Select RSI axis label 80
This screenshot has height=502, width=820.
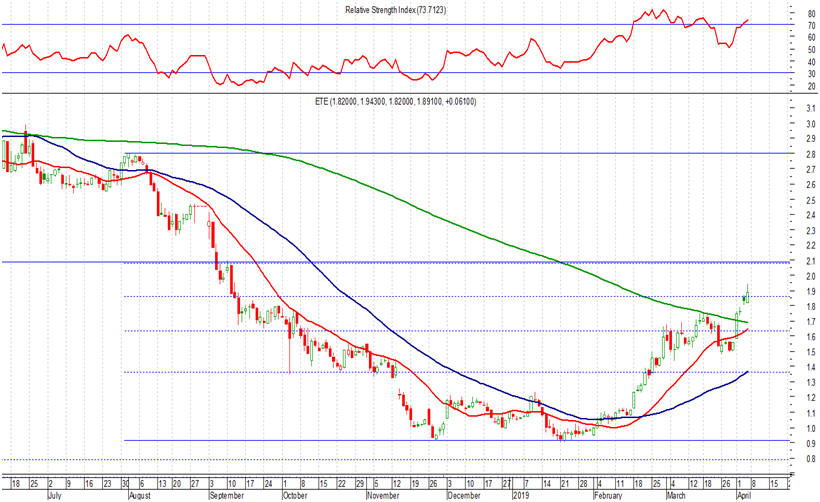click(811, 13)
